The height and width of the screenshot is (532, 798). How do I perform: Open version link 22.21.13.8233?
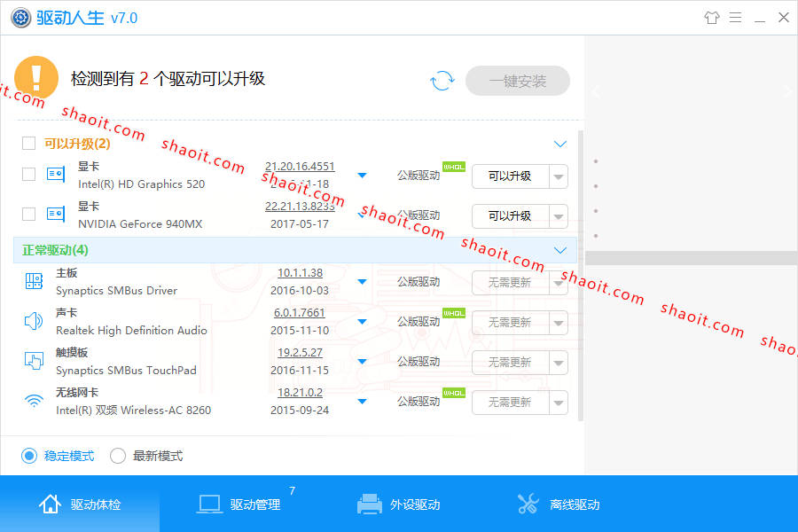300,207
